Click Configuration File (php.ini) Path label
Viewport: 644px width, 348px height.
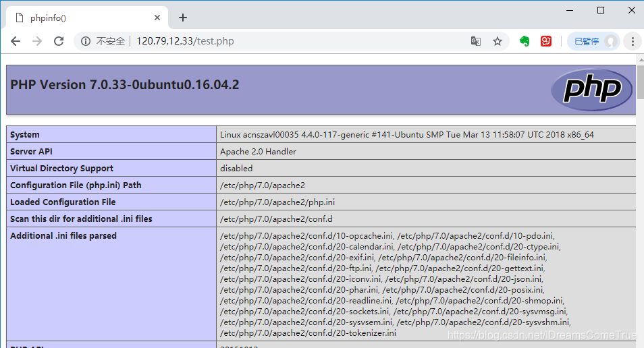pyautogui.click(x=76, y=185)
